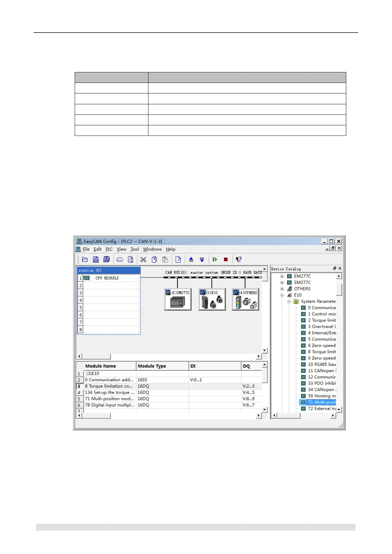This screenshot has height=554, width=392.
Task: Select the (4)OTHERS node on CAN bus
Action: point(245,299)
